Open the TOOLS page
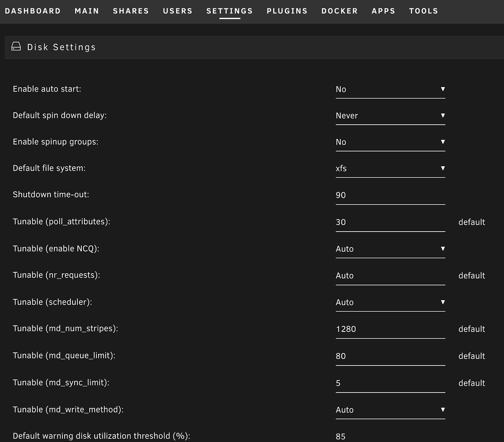The height and width of the screenshot is (442, 504). pos(423,11)
